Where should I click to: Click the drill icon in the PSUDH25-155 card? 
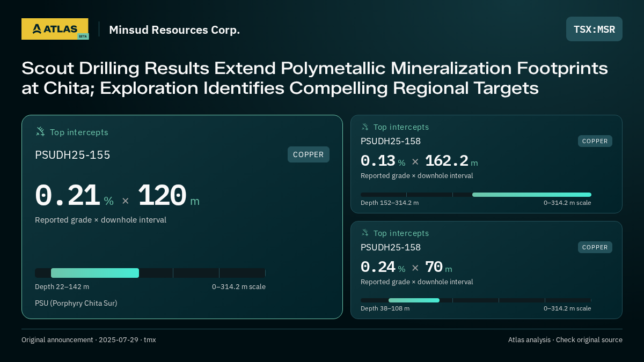click(x=40, y=131)
